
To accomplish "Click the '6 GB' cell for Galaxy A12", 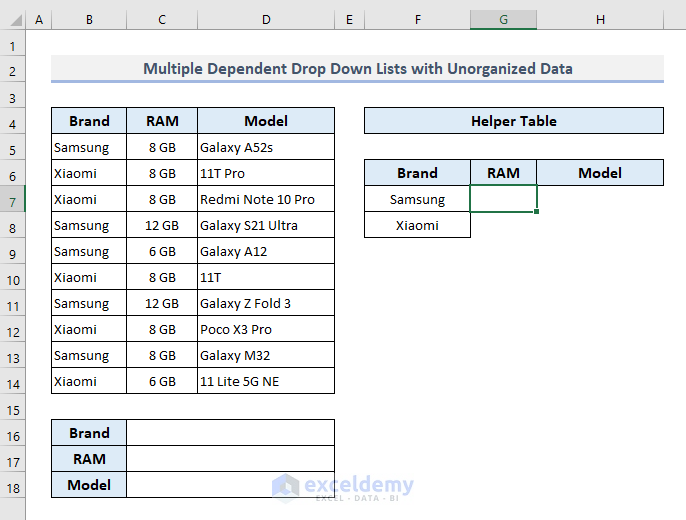I will click(162, 251).
